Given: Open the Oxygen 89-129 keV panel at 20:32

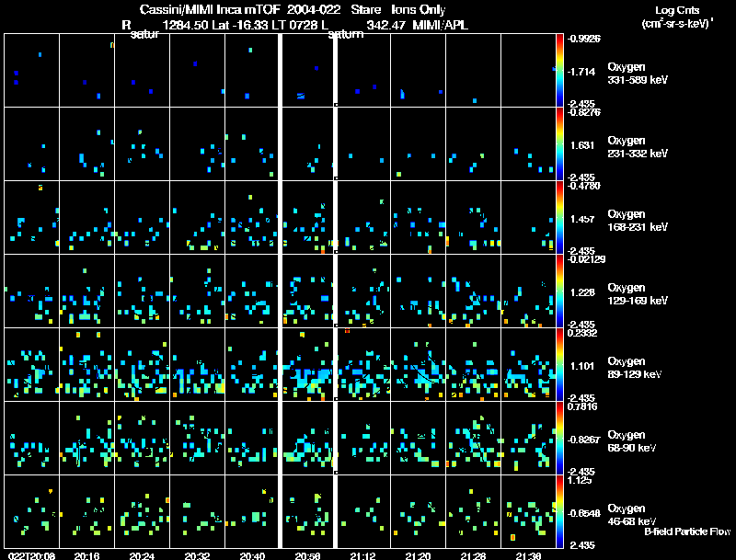Looking at the screenshot, I should coord(197,364).
